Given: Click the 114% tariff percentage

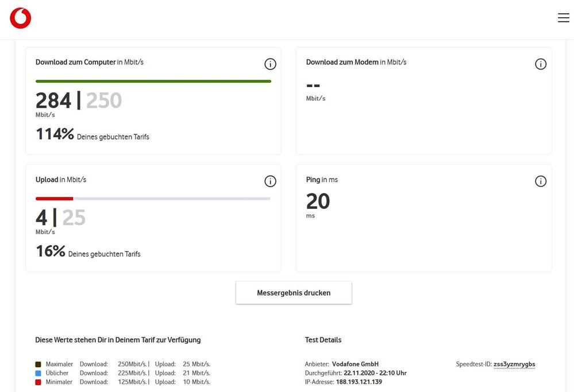Looking at the screenshot, I should 55,134.
